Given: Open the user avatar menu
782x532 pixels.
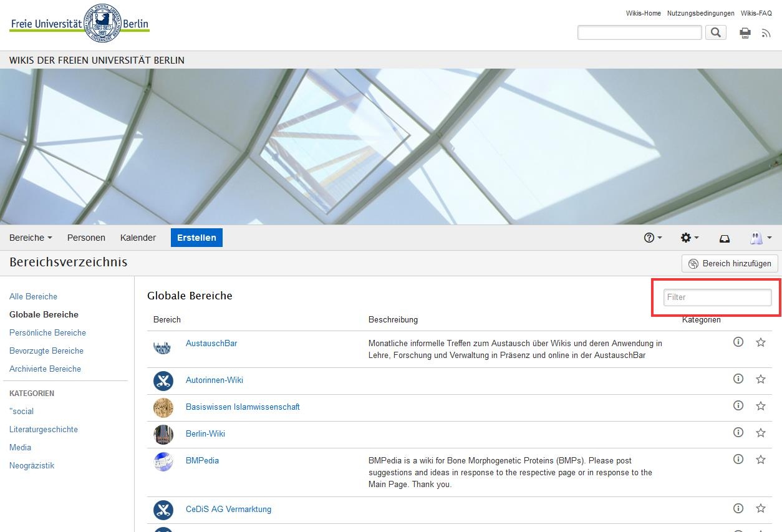Looking at the screenshot, I should click(x=761, y=238).
